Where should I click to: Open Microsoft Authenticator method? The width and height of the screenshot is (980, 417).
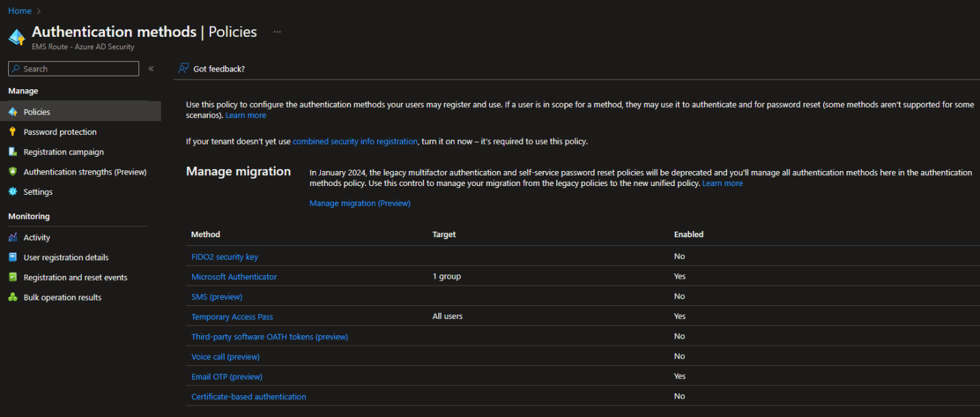pyautogui.click(x=234, y=277)
